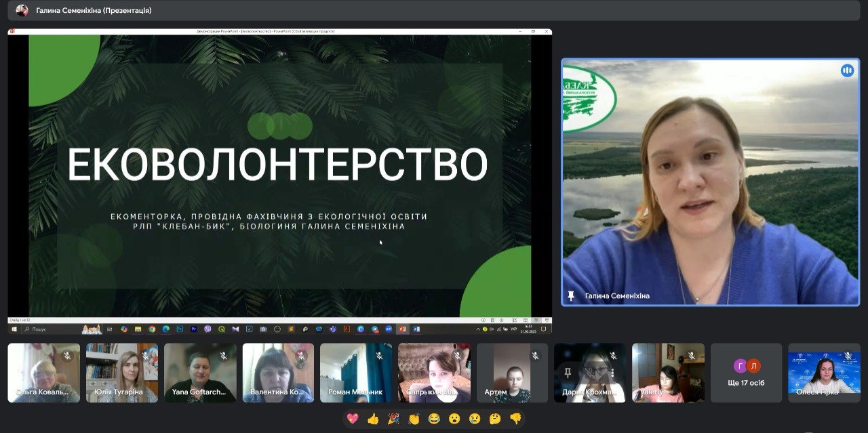
Task: Click the thumbs up reaction emoji
Action: click(372, 419)
